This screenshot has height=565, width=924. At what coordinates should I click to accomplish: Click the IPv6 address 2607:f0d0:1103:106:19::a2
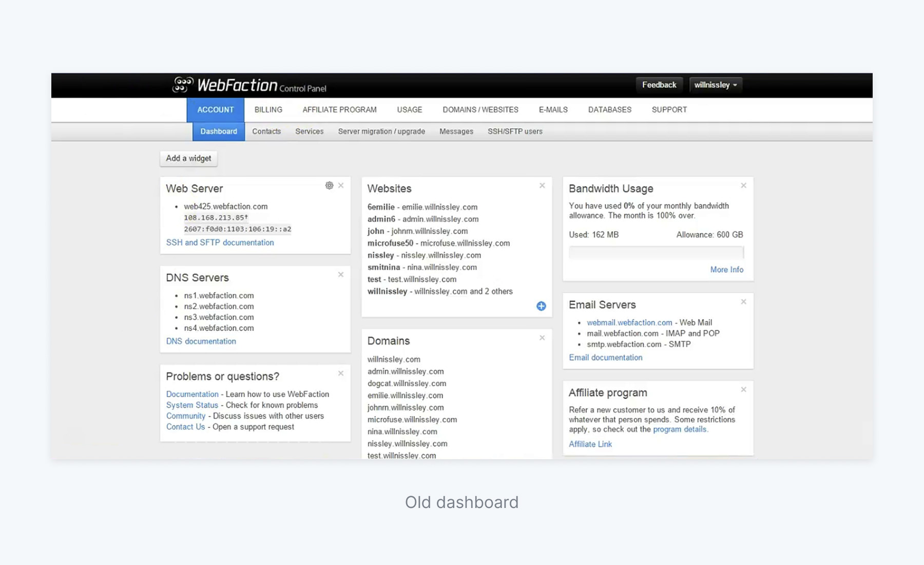click(x=238, y=229)
